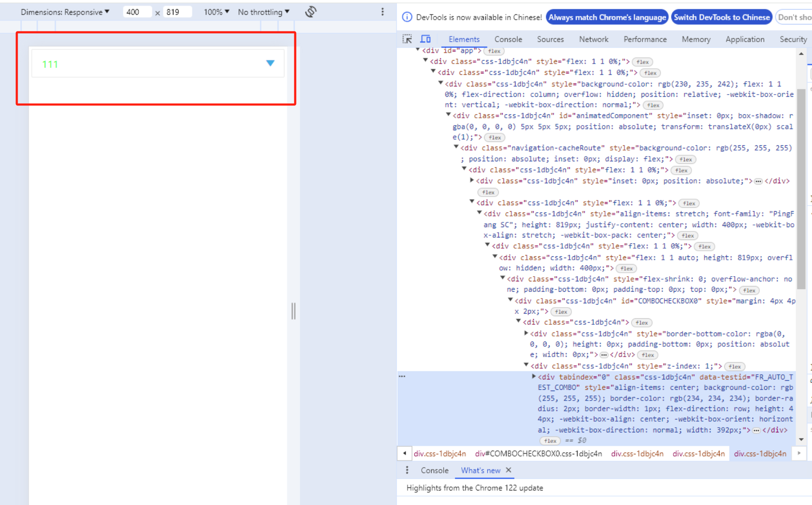Click the viewport height field showing 819
Image resolution: width=812 pixels, height=505 pixels.
click(x=177, y=12)
